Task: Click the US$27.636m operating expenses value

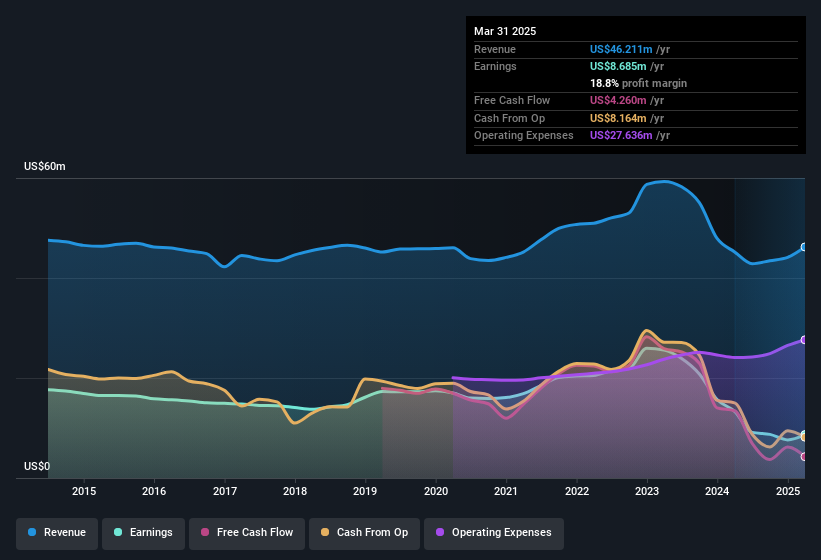Action: 621,136
